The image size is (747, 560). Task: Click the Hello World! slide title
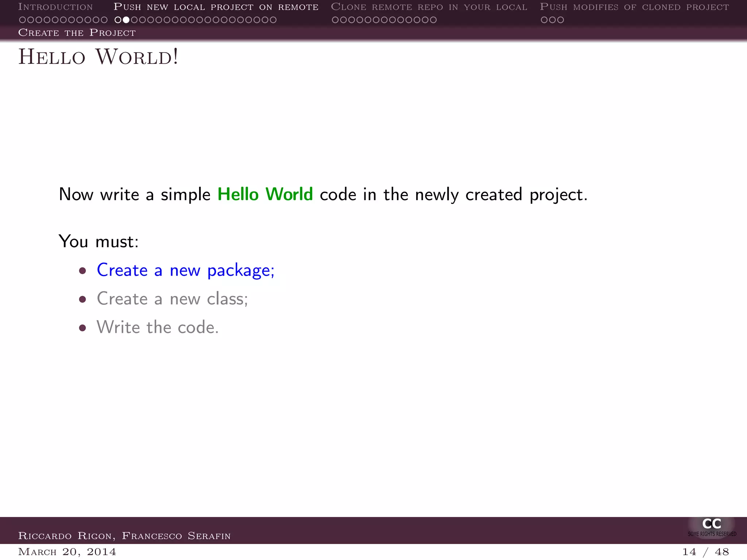(98, 57)
